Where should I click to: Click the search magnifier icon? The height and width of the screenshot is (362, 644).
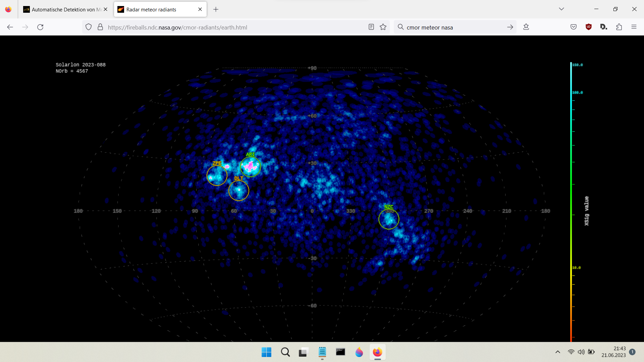tap(400, 27)
